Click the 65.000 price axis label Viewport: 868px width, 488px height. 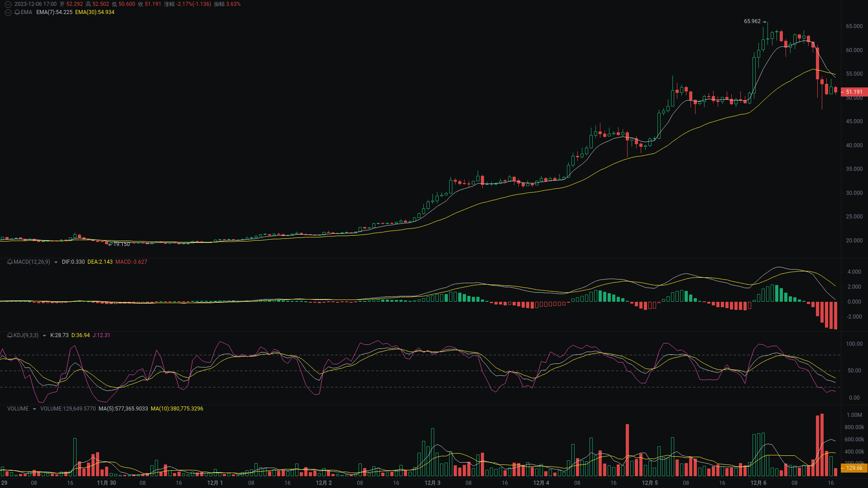point(854,26)
